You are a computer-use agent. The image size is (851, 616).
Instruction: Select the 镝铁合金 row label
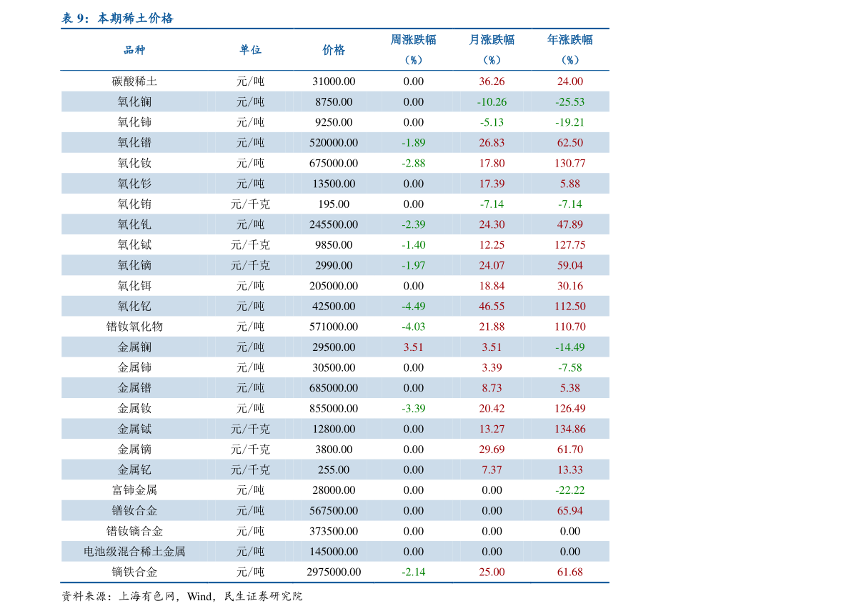coord(133,572)
